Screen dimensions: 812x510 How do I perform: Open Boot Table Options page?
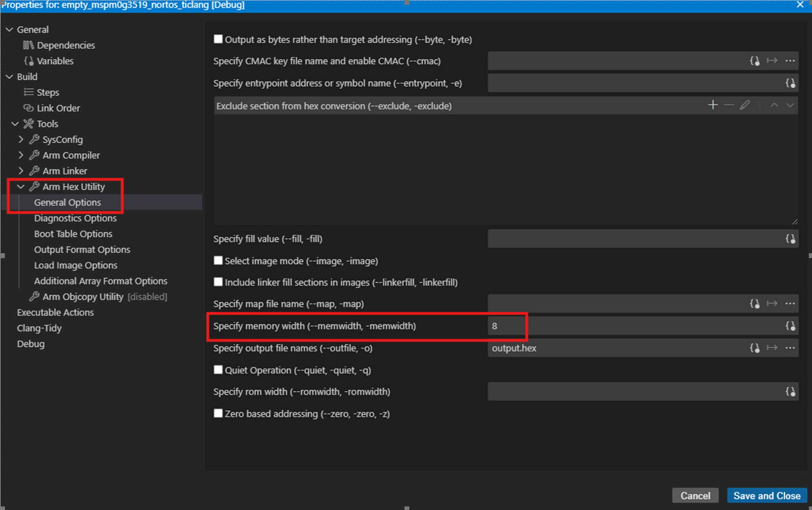coord(73,234)
